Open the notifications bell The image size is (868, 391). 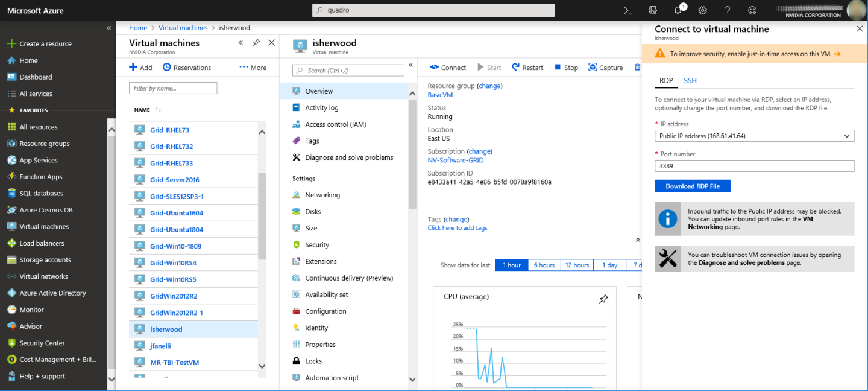[x=676, y=10]
